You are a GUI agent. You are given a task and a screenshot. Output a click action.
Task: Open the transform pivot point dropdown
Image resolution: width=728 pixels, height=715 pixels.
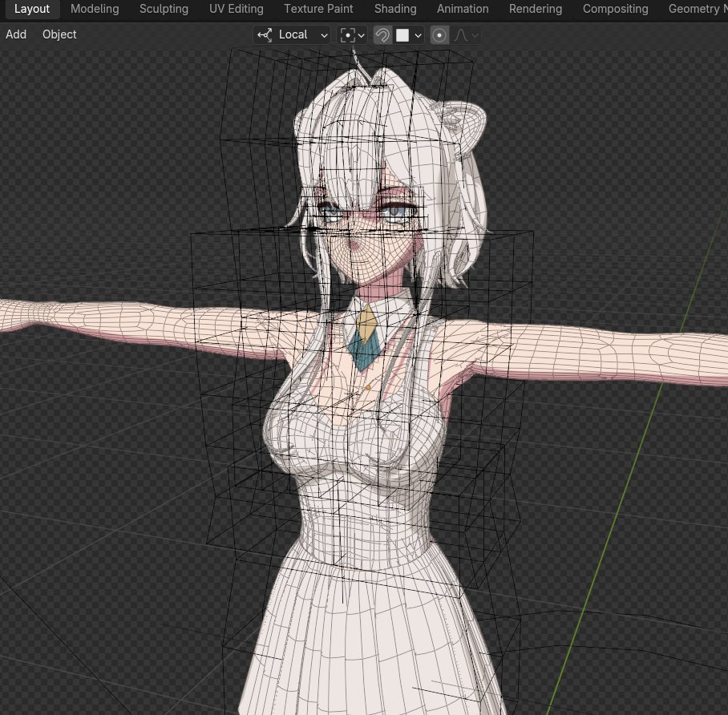tap(353, 34)
